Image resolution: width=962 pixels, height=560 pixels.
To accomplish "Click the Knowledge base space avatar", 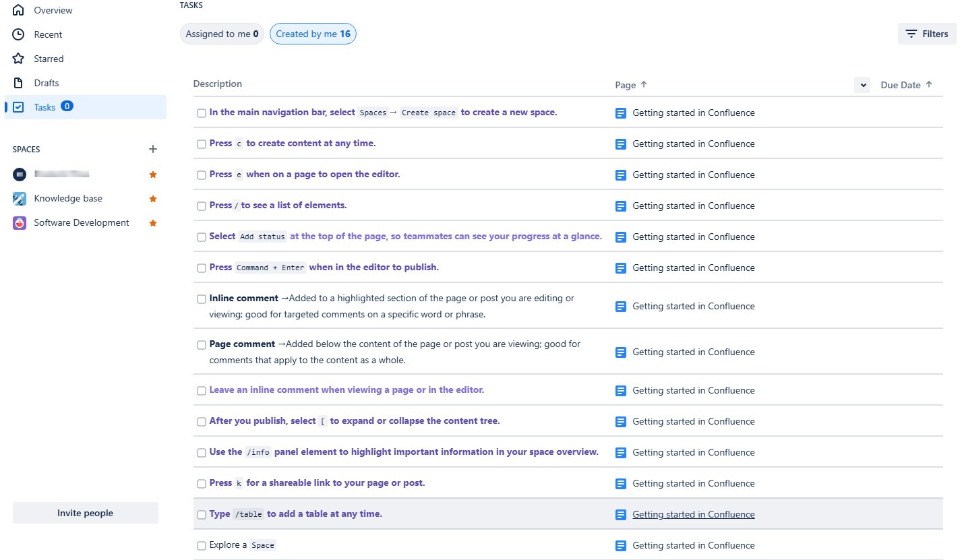I will 19,198.
